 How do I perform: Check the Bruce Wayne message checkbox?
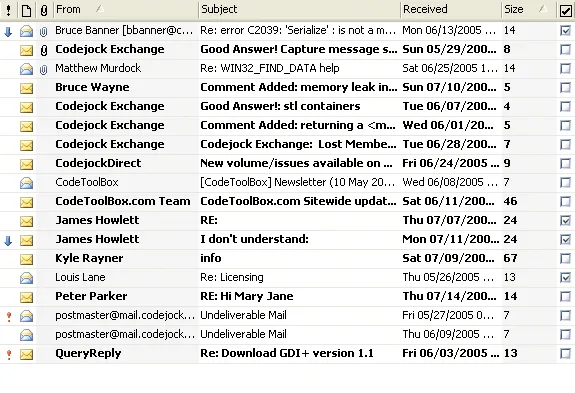565,88
